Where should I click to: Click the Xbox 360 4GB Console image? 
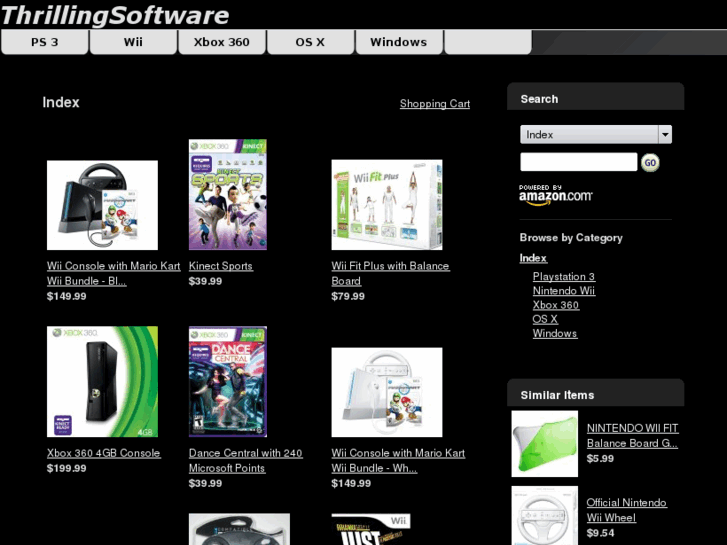click(102, 382)
